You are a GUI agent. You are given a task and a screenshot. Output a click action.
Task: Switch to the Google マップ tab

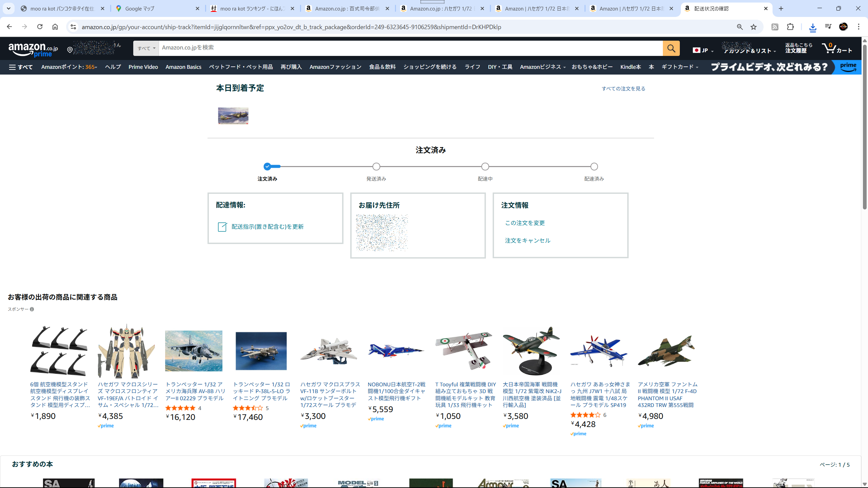click(x=158, y=8)
